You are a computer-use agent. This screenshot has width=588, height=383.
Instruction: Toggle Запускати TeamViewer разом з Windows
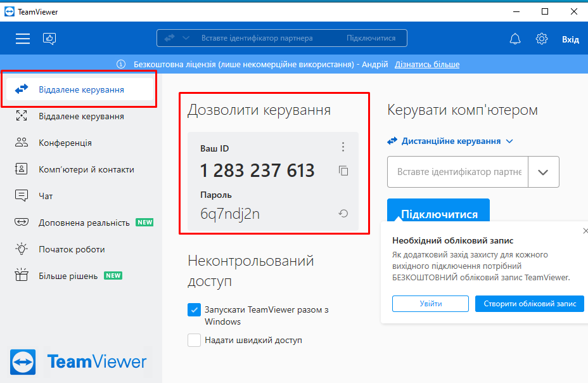(x=195, y=309)
